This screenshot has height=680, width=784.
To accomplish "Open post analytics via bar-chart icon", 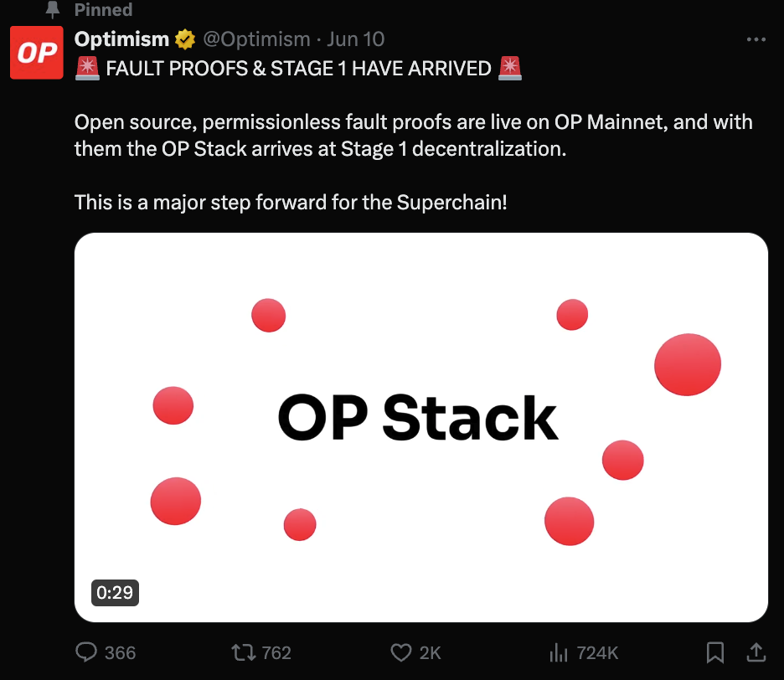I will pos(558,652).
